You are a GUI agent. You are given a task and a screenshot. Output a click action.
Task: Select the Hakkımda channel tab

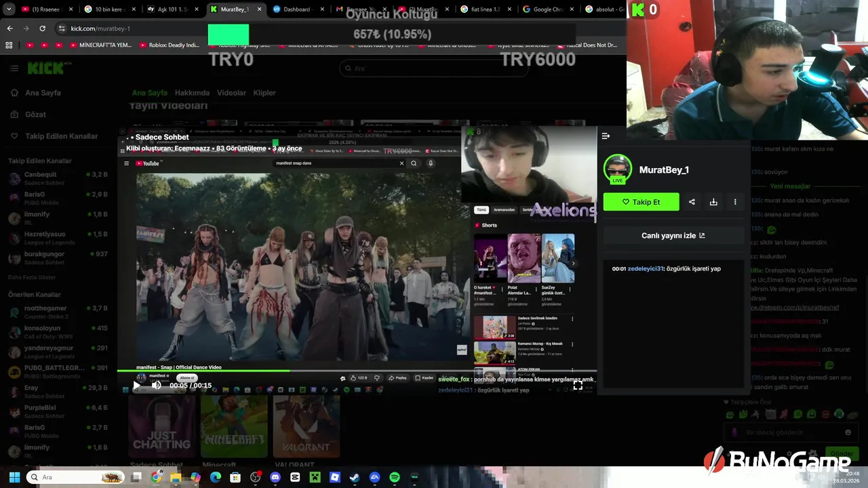point(192,93)
